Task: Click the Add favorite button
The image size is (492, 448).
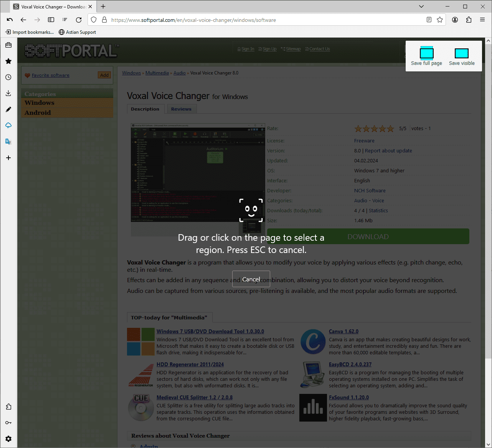Action: pyautogui.click(x=104, y=75)
